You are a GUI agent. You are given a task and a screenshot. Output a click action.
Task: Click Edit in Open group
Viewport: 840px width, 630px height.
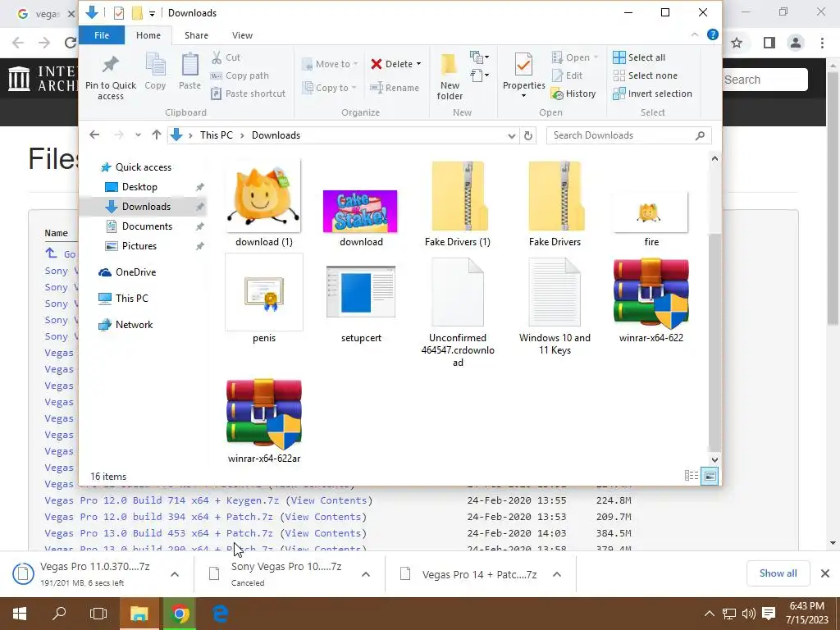click(567, 75)
